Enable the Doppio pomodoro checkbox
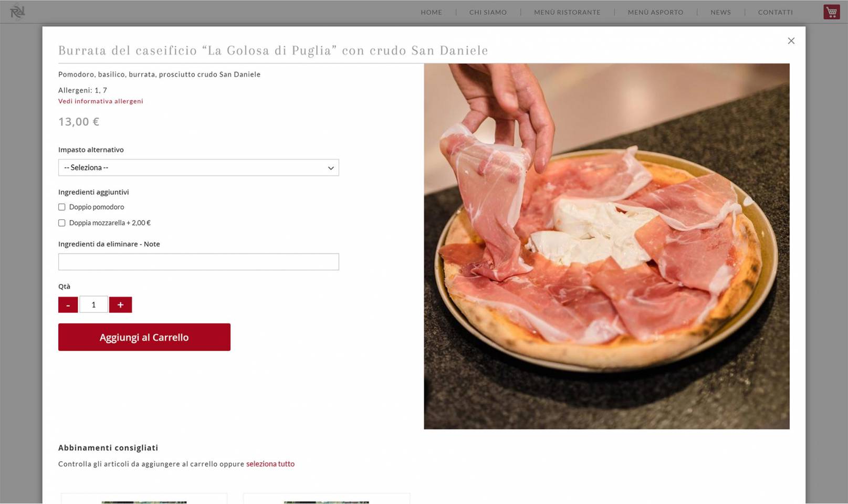The image size is (848, 504). 62,207
